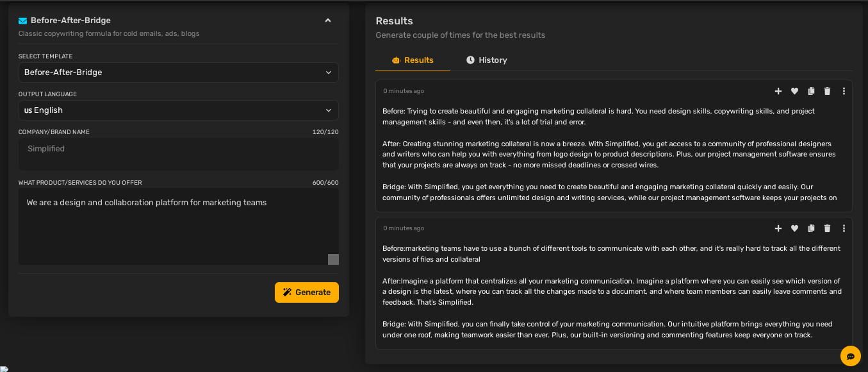This screenshot has width=868, height=372.
Task: Open more options menu on second result
Action: 844,228
